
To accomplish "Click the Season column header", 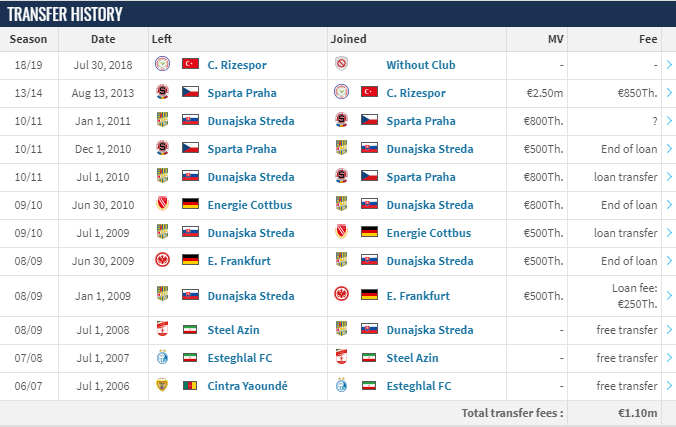I will point(28,39).
